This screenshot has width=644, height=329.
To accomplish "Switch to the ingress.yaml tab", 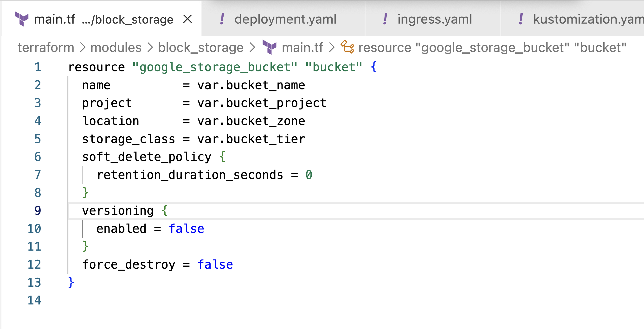I will click(x=434, y=19).
